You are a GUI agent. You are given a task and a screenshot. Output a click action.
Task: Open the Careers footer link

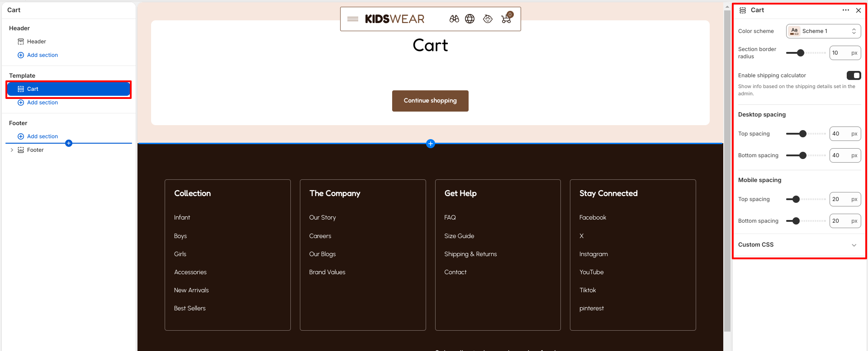320,236
